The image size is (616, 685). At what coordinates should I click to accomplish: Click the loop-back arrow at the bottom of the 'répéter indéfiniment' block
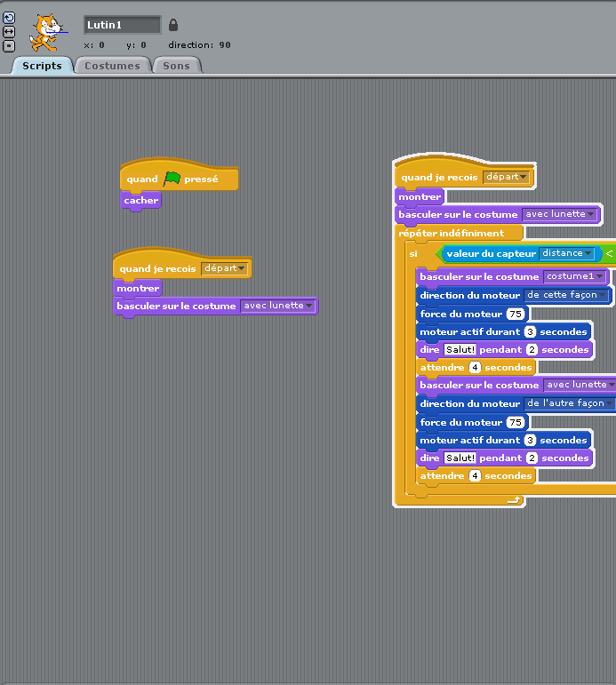[514, 500]
